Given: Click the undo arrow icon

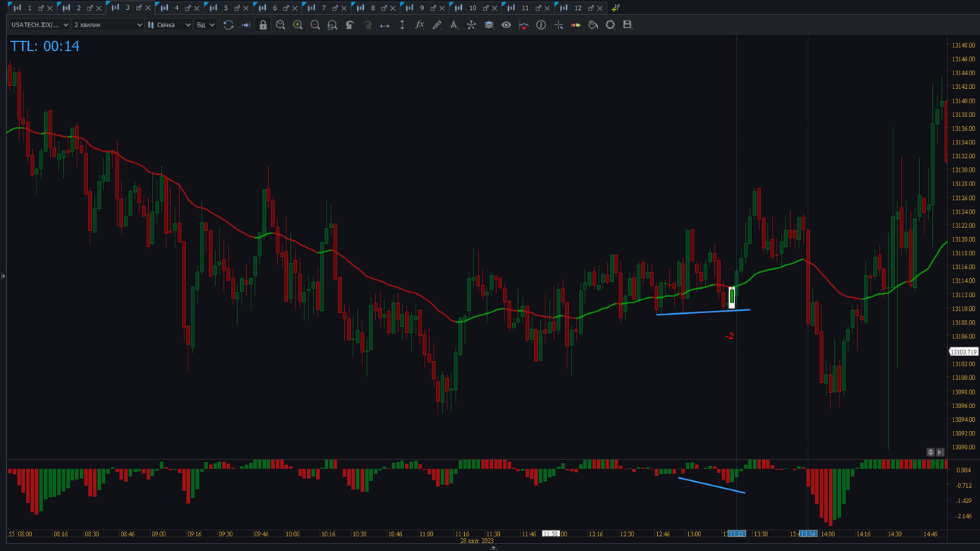Looking at the screenshot, I should (x=349, y=25).
